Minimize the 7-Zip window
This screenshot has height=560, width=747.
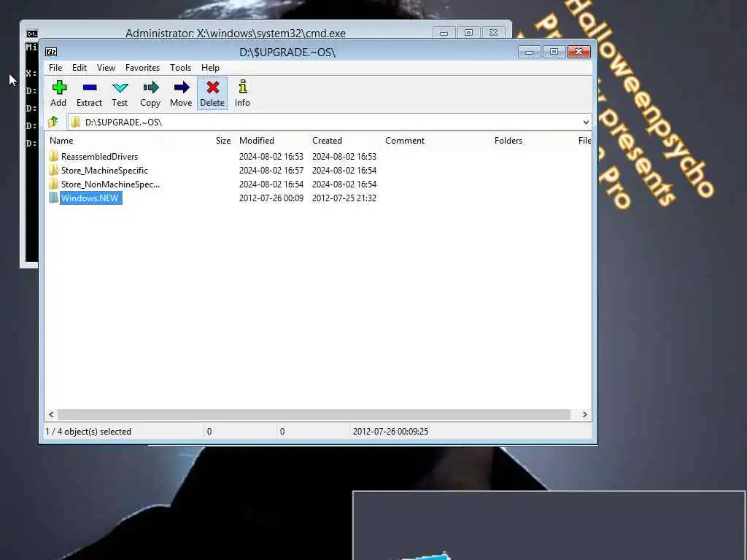pyautogui.click(x=529, y=52)
